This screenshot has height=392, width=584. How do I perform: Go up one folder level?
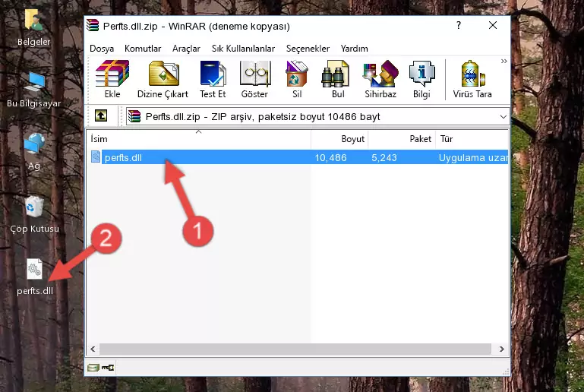[101, 116]
